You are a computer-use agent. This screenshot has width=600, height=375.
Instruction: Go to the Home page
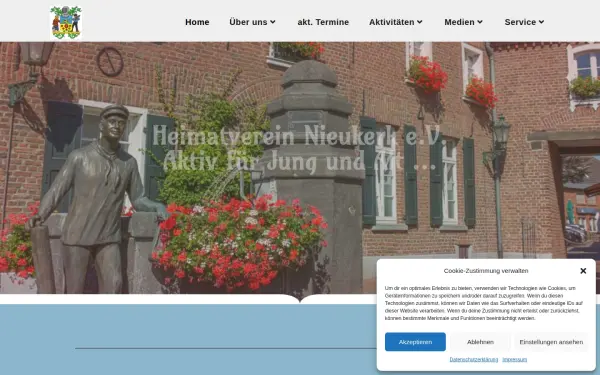(x=197, y=22)
